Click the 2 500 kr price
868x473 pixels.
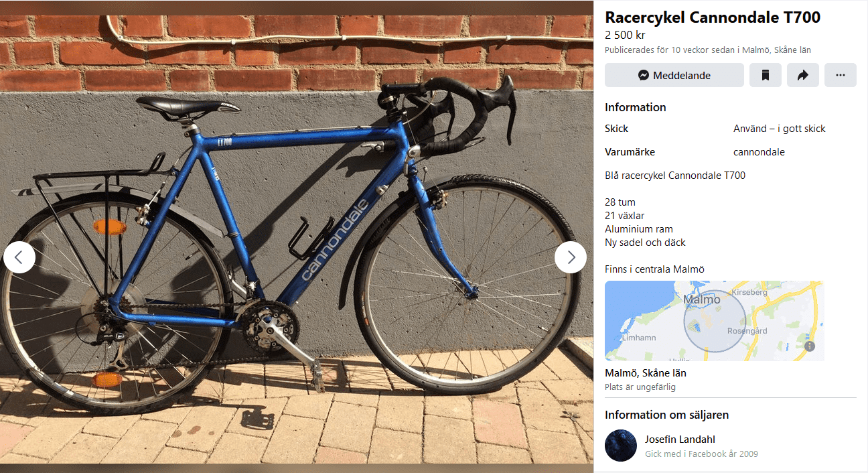tap(625, 36)
